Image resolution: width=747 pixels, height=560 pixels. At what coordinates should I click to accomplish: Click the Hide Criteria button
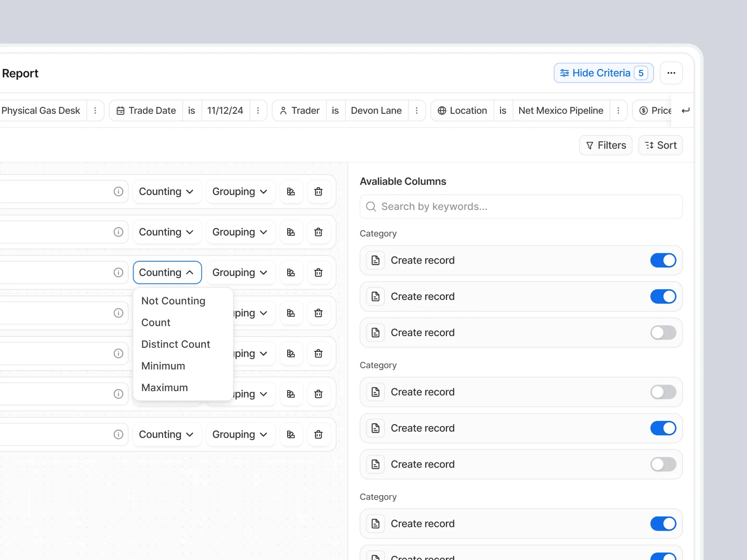click(604, 73)
